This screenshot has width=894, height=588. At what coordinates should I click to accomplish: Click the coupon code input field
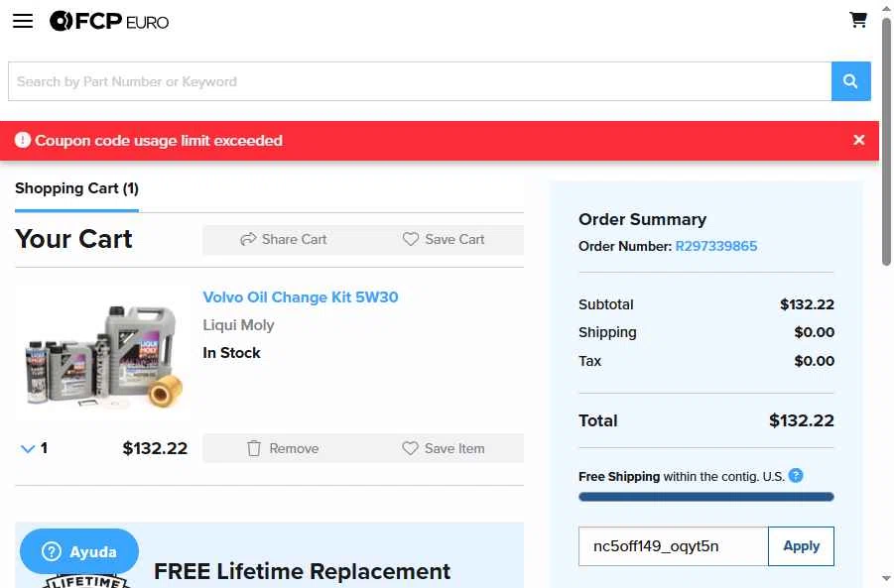click(673, 546)
